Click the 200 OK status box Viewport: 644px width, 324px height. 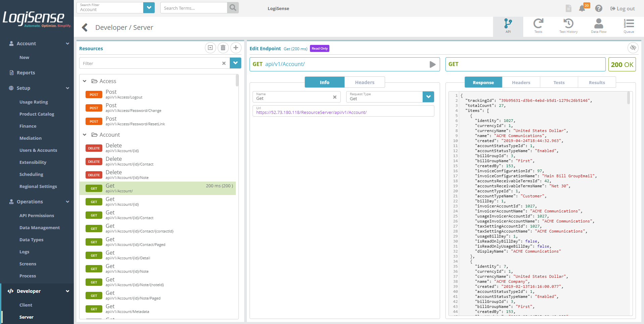622,64
